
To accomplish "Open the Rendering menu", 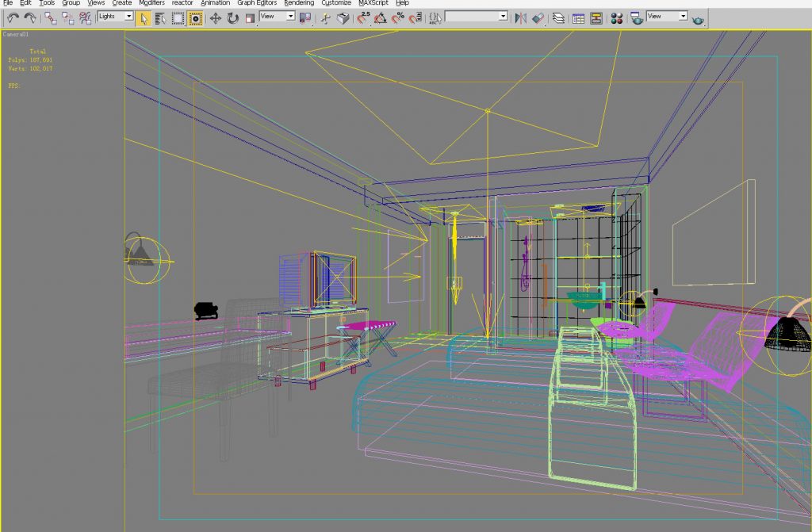I will tap(299, 3).
